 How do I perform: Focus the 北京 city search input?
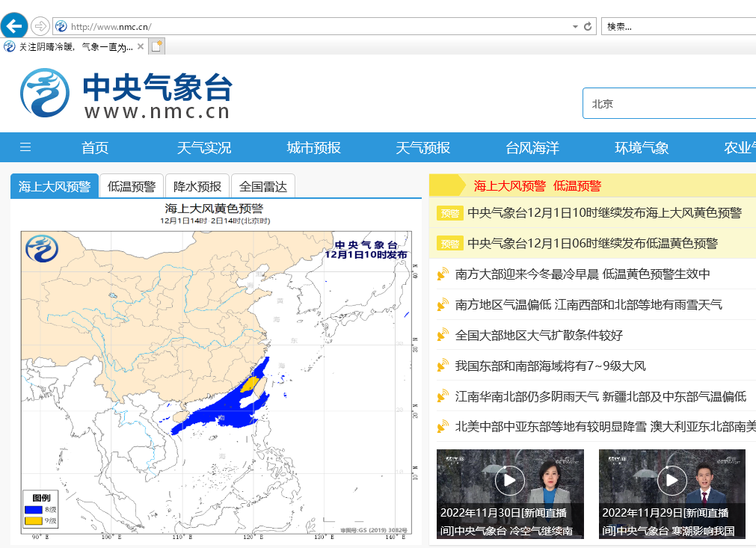pyautogui.click(x=669, y=104)
